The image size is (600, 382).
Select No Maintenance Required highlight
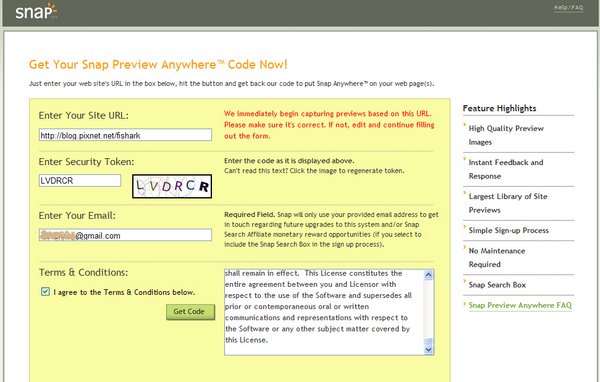(x=497, y=258)
